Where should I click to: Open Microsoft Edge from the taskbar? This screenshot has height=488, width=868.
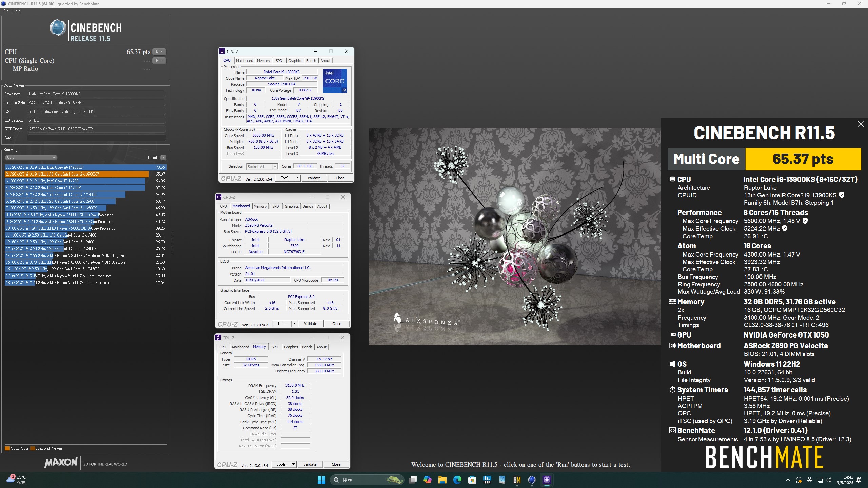457,480
